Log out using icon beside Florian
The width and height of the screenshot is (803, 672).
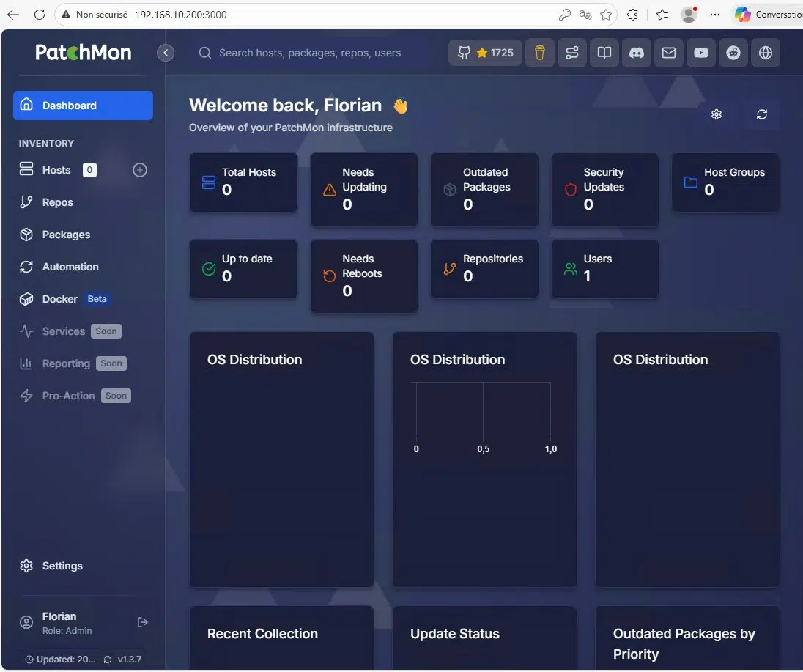coord(143,622)
